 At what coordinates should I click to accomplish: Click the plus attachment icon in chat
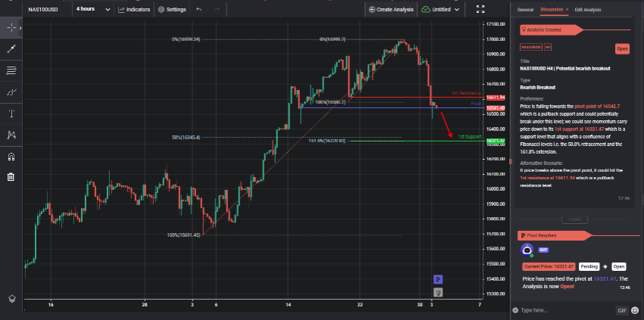(x=515, y=310)
